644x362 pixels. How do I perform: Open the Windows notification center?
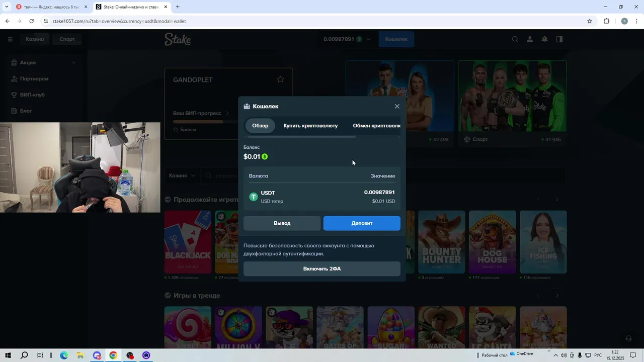pos(633,355)
